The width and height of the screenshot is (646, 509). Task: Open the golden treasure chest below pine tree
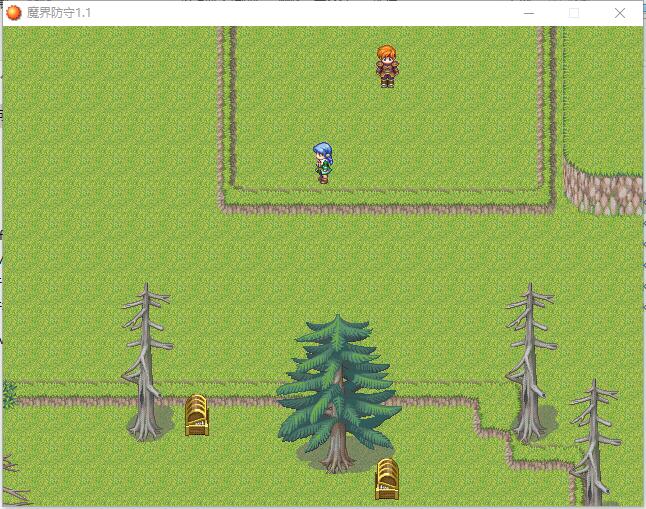coord(387,479)
